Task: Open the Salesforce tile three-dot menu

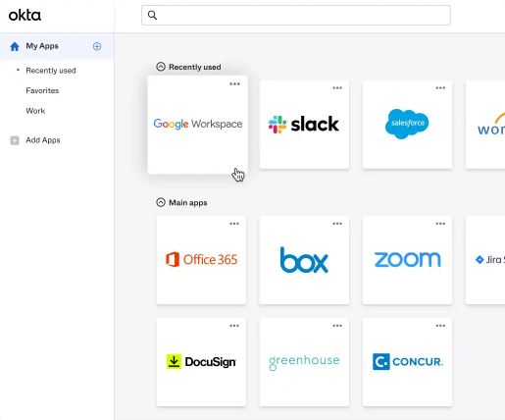Action: point(440,88)
